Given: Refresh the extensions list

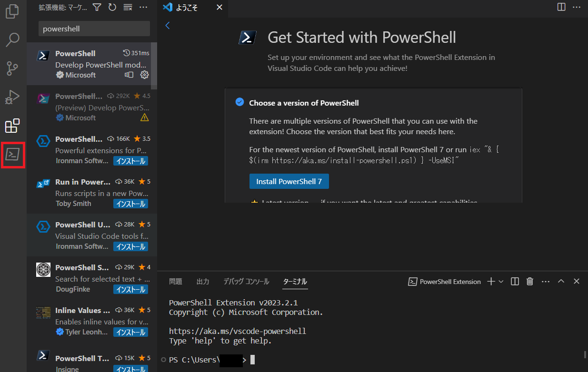Looking at the screenshot, I should coord(112,7).
